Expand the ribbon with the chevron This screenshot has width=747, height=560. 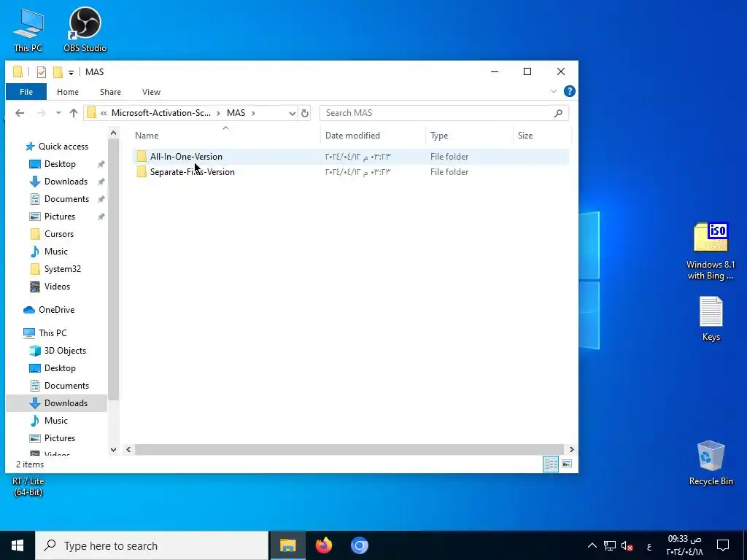[x=553, y=91]
